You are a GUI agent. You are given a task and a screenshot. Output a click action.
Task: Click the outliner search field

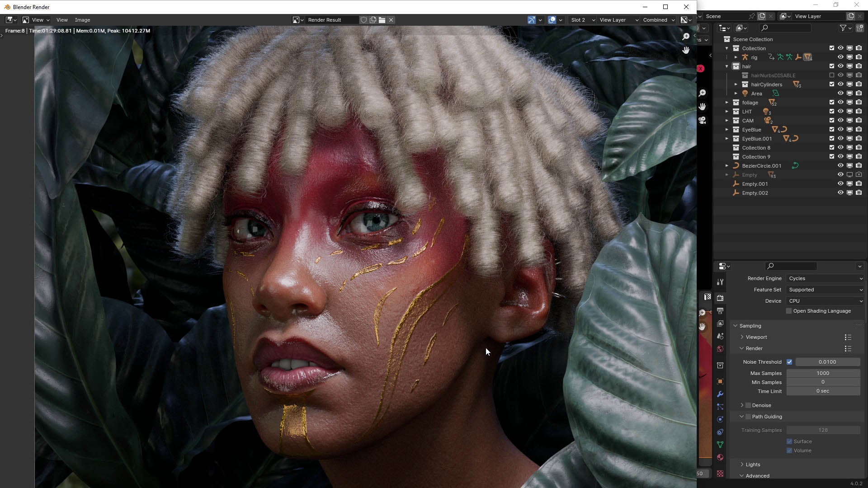[786, 28]
